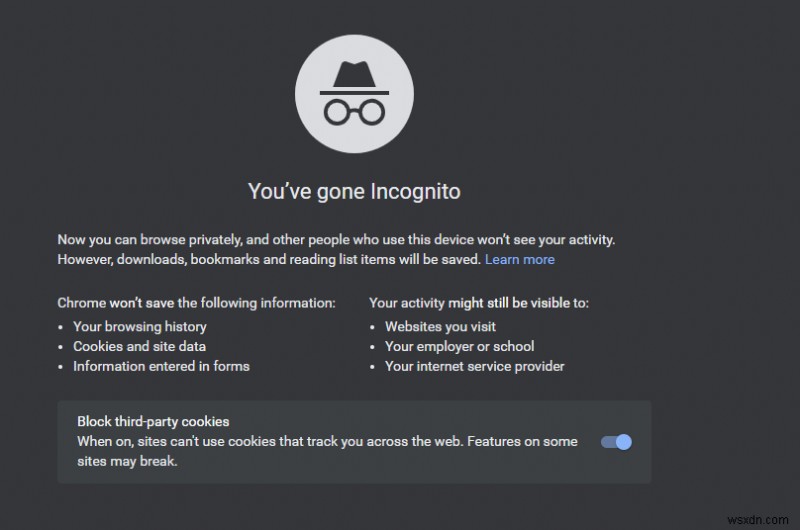Click the "Your activity might still be visible to" heading

coord(479,303)
